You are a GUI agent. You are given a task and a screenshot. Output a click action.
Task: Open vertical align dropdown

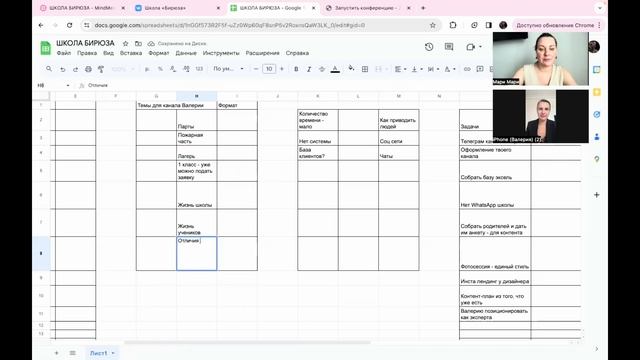pyautogui.click(x=417, y=69)
